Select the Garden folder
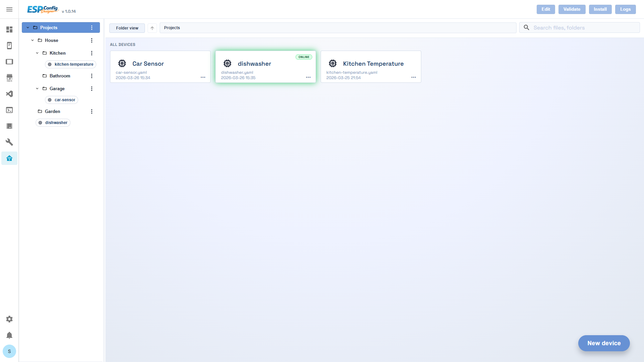 pos(52,111)
